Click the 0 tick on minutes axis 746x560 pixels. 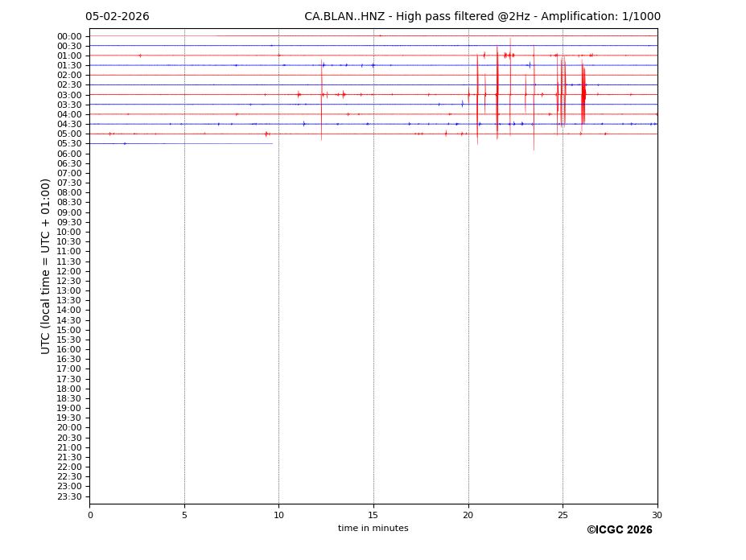point(90,515)
